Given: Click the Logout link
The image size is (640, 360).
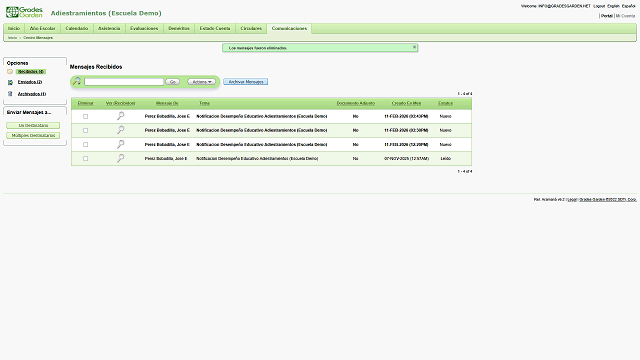Looking at the screenshot, I should pos(599,6).
